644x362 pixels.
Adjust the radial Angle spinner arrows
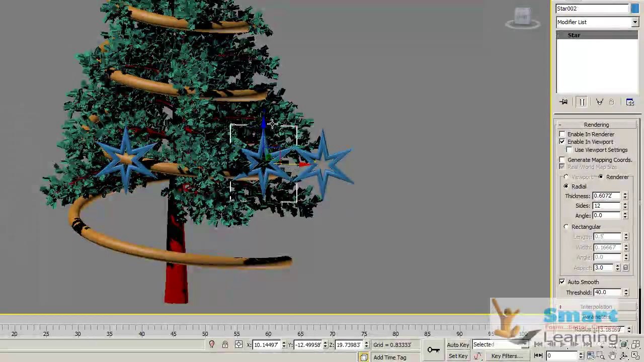[x=625, y=216]
